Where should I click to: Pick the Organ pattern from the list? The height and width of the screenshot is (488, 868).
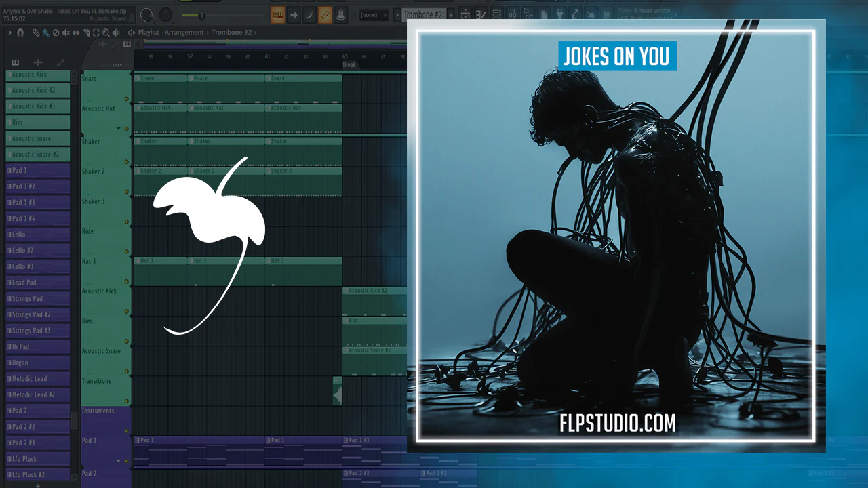click(38, 363)
